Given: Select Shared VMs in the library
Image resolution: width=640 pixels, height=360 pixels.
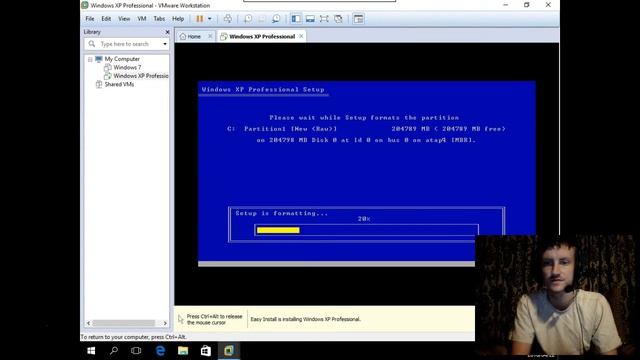Looking at the screenshot, I should pyautogui.click(x=119, y=84).
